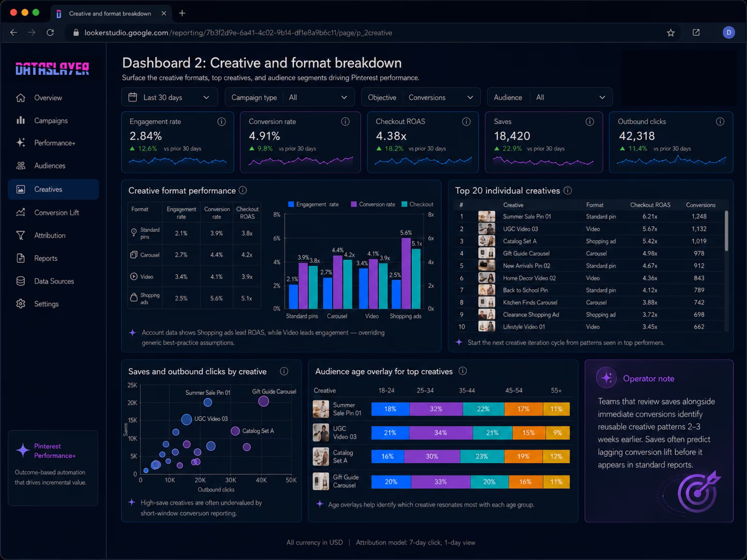Sort by the Checkout ROAS column header
The width and height of the screenshot is (747, 560).
point(650,205)
